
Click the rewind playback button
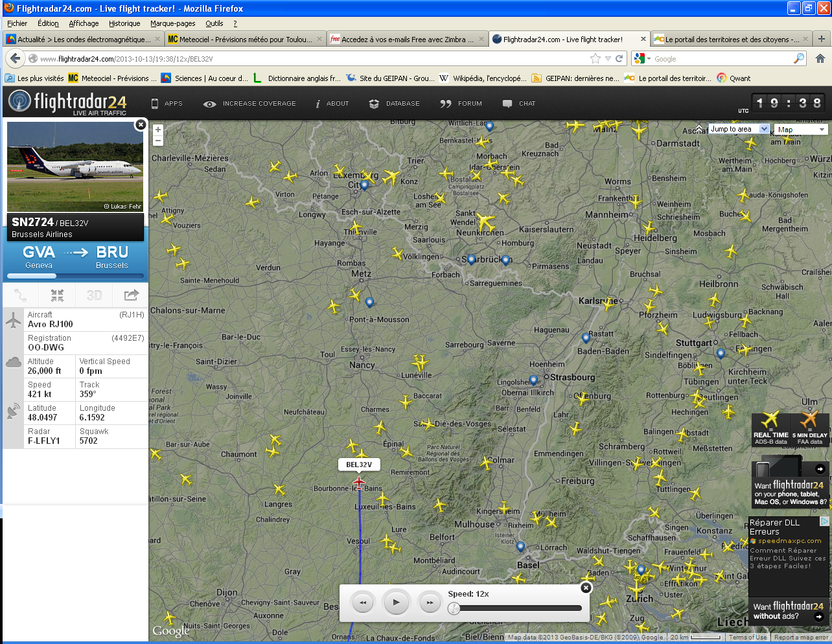pos(363,603)
